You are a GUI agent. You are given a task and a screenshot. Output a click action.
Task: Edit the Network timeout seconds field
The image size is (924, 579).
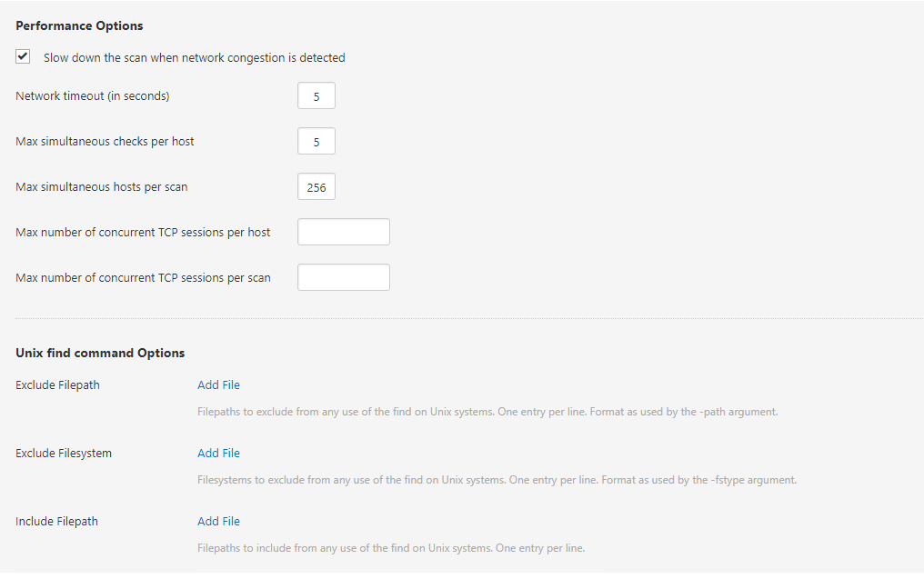316,95
